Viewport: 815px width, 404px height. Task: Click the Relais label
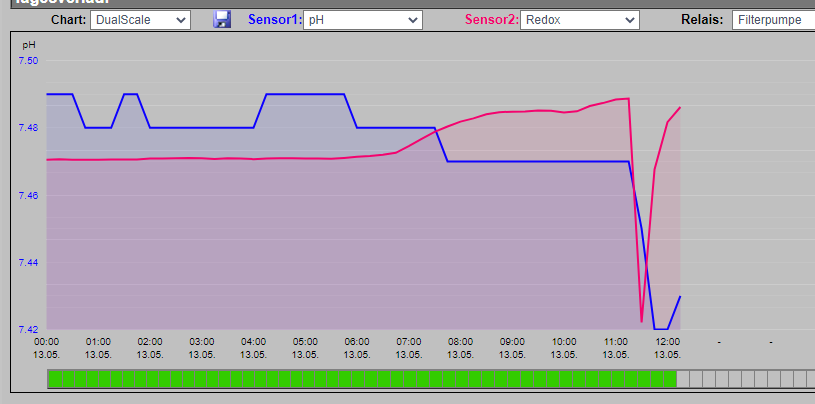[x=702, y=20]
